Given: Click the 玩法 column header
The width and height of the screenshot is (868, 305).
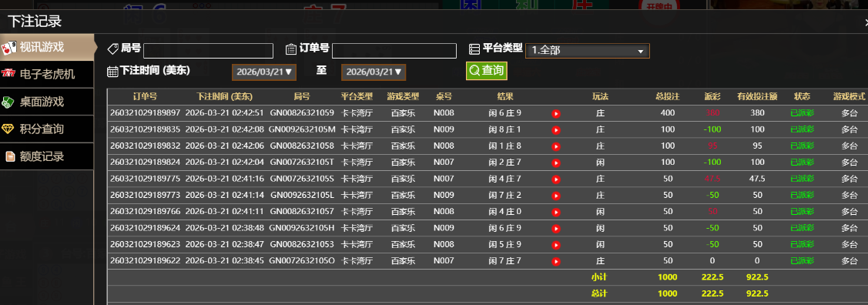Looking at the screenshot, I should click(x=600, y=96).
